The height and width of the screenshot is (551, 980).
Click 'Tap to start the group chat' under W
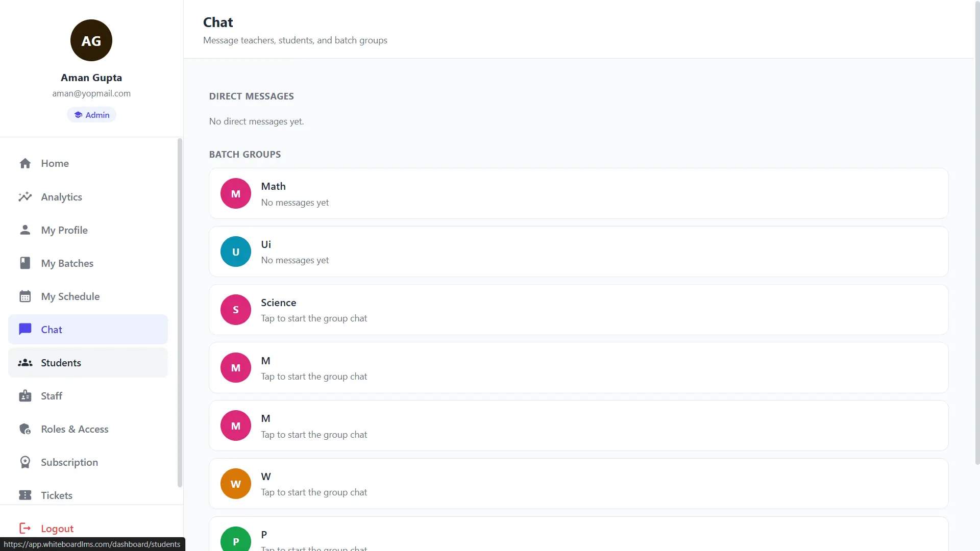tap(314, 492)
